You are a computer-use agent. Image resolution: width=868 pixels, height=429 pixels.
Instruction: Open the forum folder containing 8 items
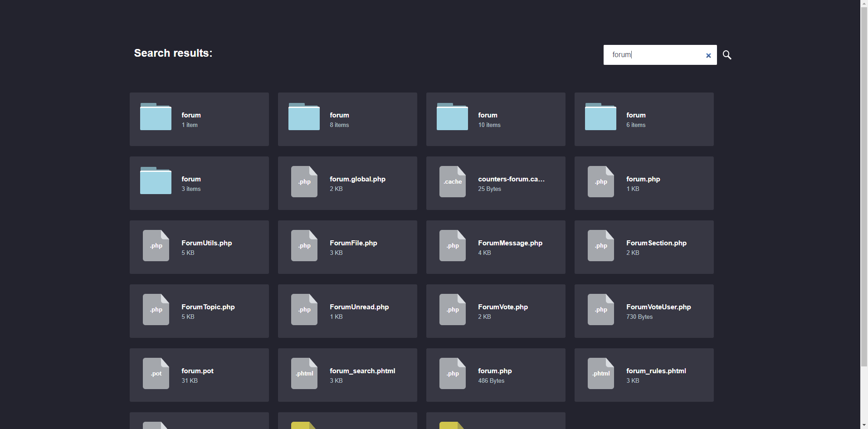[347, 119]
